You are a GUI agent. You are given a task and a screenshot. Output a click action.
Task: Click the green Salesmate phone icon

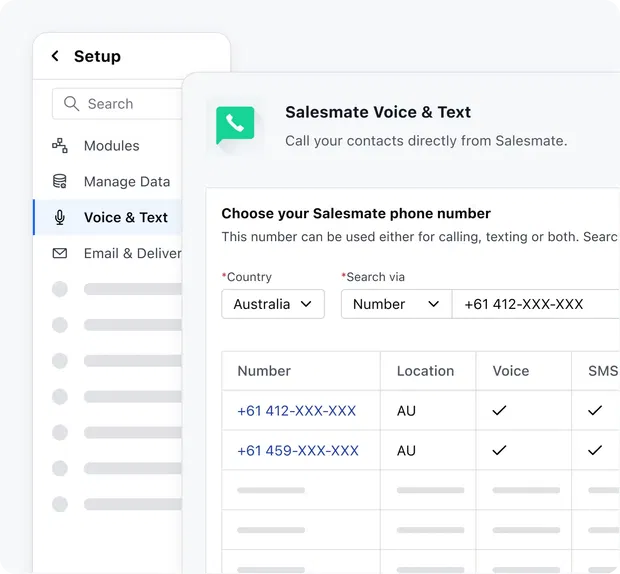click(235, 125)
